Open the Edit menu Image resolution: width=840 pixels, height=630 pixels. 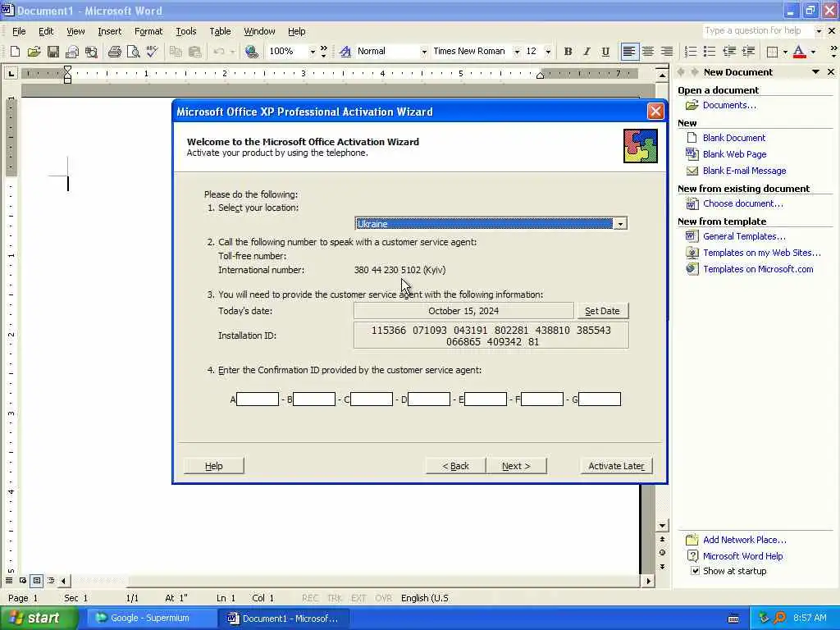46,32
